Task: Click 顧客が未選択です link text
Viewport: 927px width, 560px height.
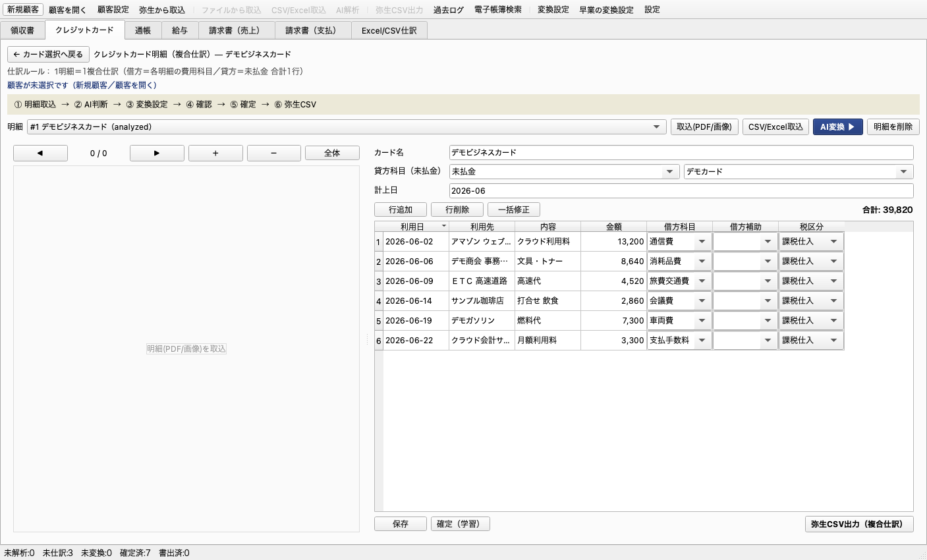Action: click(x=82, y=85)
